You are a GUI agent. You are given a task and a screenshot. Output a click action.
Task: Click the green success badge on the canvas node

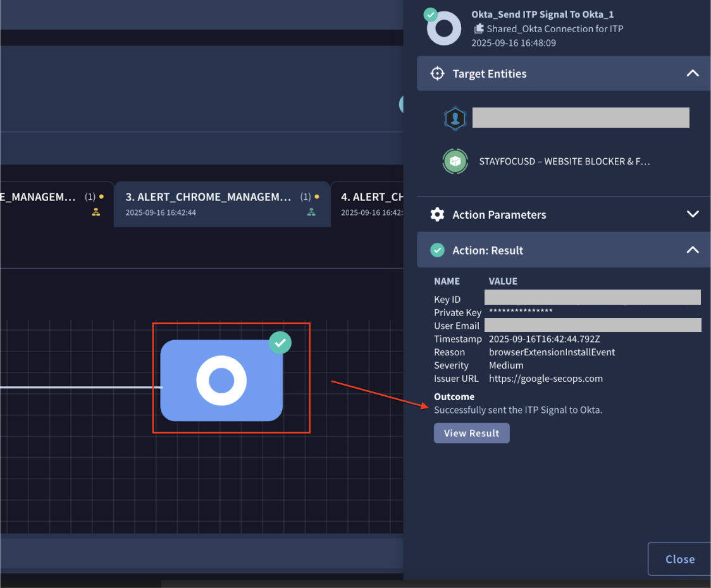tap(280, 343)
